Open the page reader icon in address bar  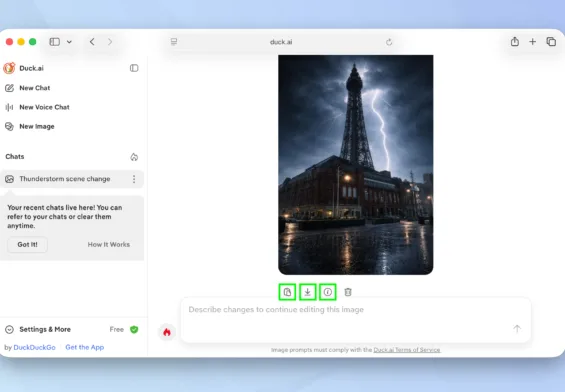pos(174,42)
